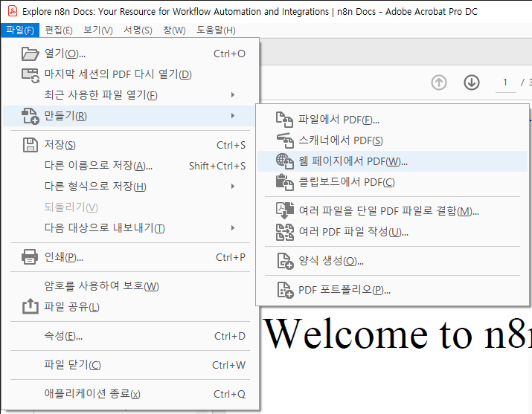Viewport: 532px width, 414px height.
Task: Open the 편집(E) menu
Action: click(59, 30)
